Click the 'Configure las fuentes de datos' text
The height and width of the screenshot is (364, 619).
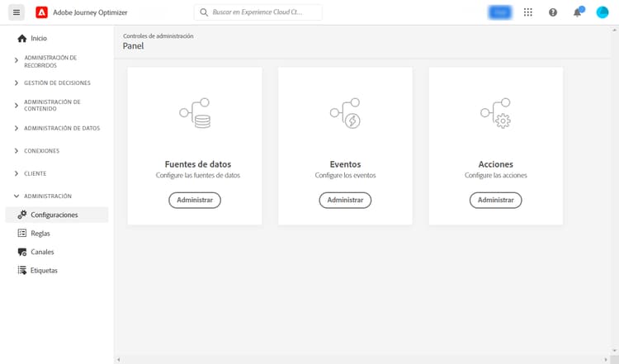[x=198, y=175]
